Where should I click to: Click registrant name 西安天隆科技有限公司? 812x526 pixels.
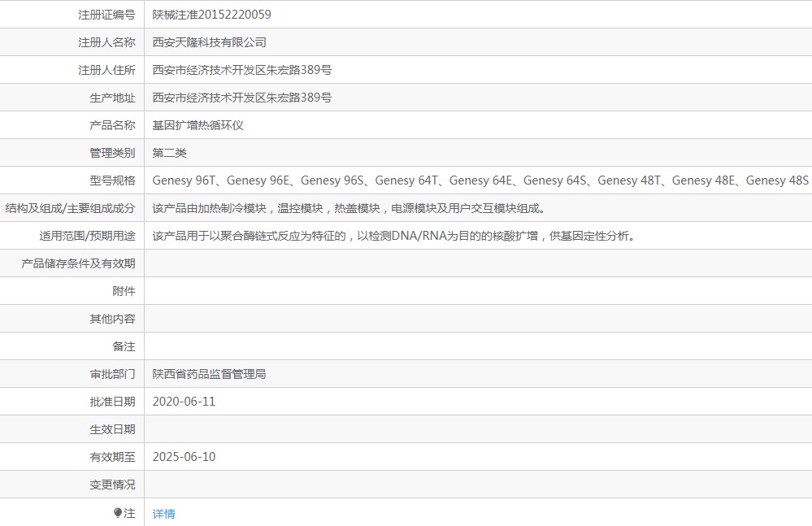(209, 42)
